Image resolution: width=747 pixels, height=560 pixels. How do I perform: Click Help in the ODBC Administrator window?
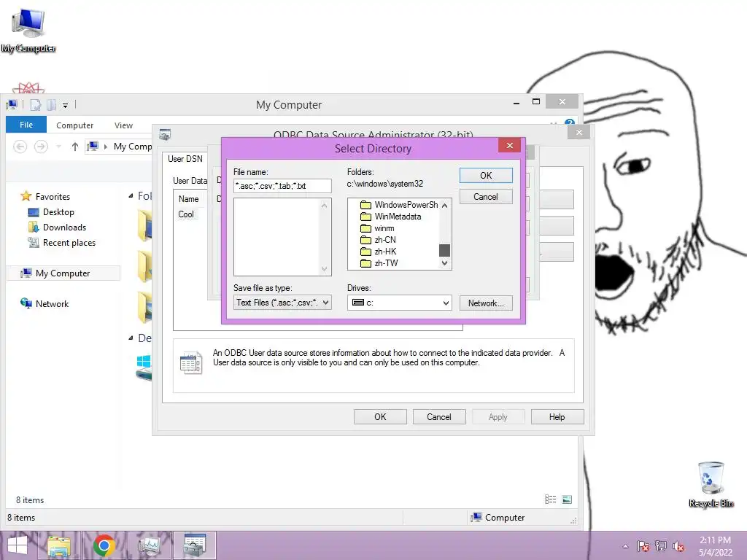tap(557, 416)
